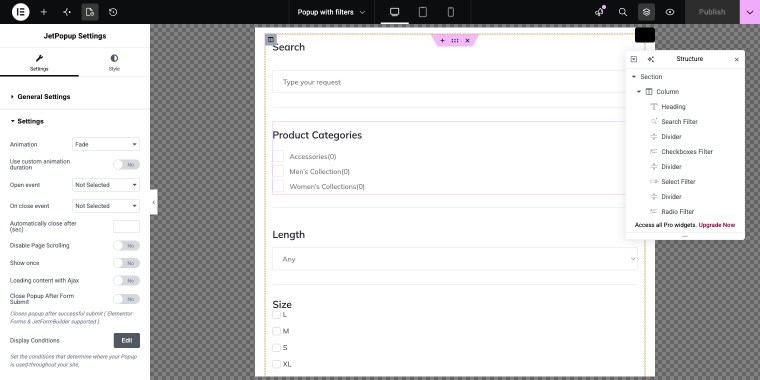Switch to mobile device view
The height and width of the screenshot is (380, 760).
451,12
